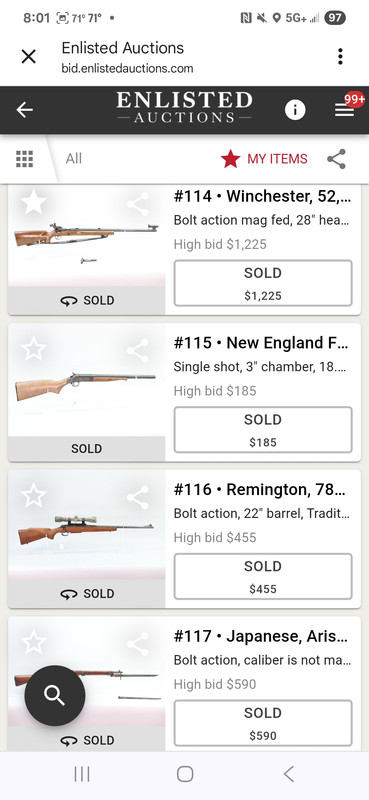Close the in-app browser with X
369x800 pixels.
tap(29, 57)
